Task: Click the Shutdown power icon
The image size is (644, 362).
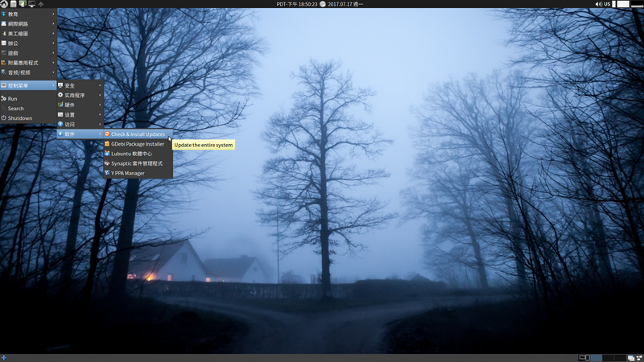Action: [x=4, y=118]
